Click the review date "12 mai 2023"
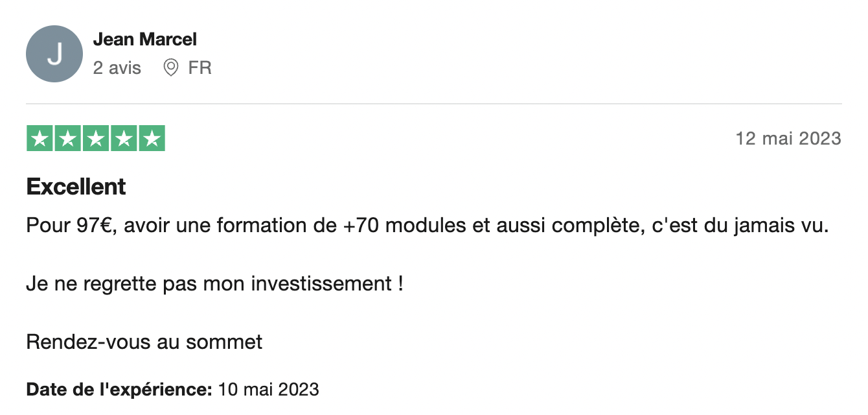The width and height of the screenshot is (868, 415). [788, 138]
